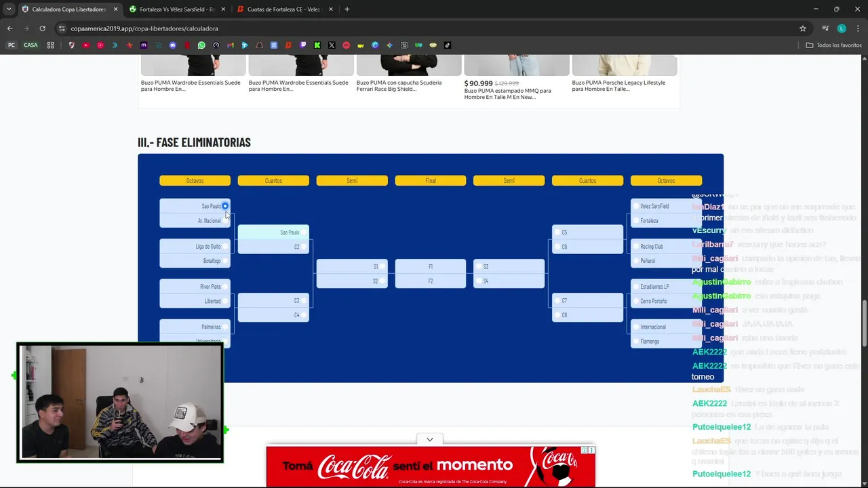Pick River Plate radio button
Screen dimensions: 868x488
225,287
